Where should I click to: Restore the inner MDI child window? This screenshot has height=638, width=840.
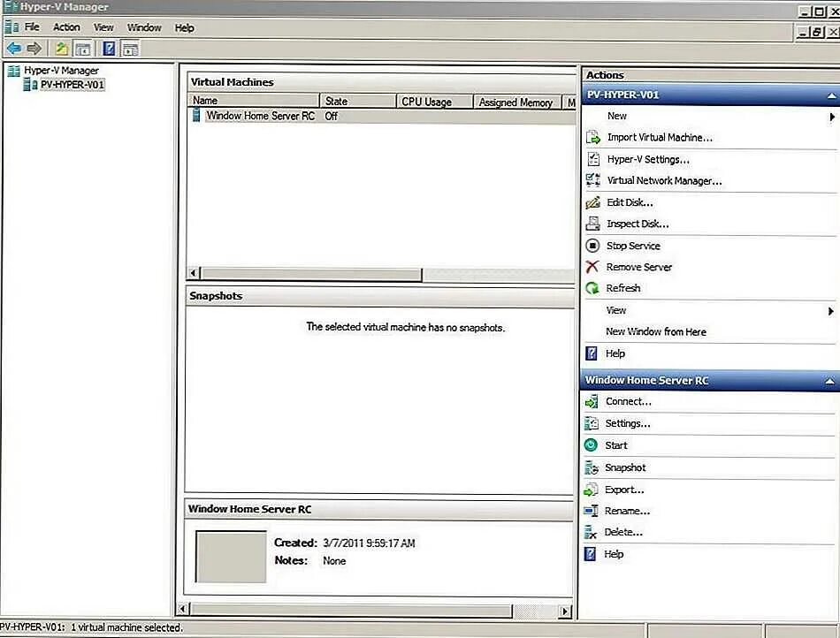(x=815, y=33)
